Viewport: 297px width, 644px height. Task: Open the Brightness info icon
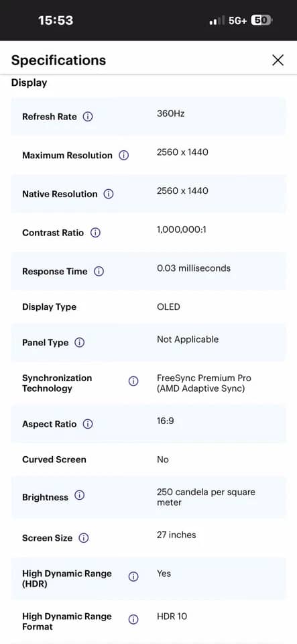tap(80, 495)
